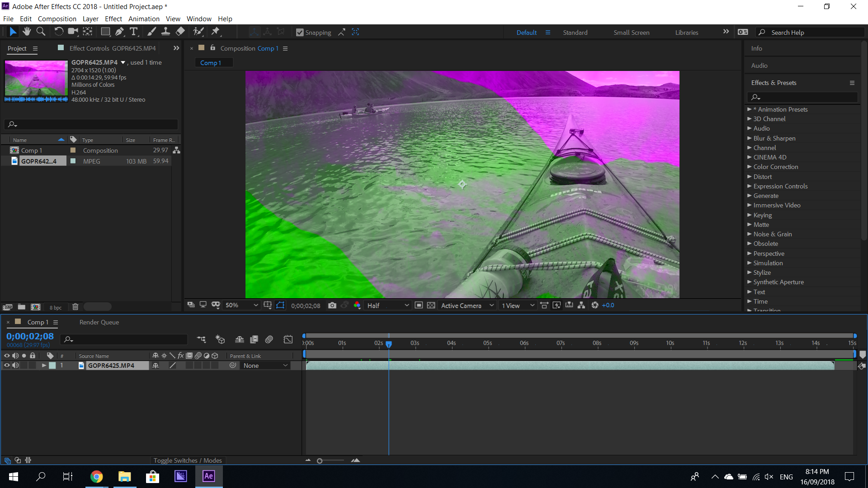Toggle the Draft 3D switch in timeline header
The width and height of the screenshot is (868, 488).
[220, 339]
